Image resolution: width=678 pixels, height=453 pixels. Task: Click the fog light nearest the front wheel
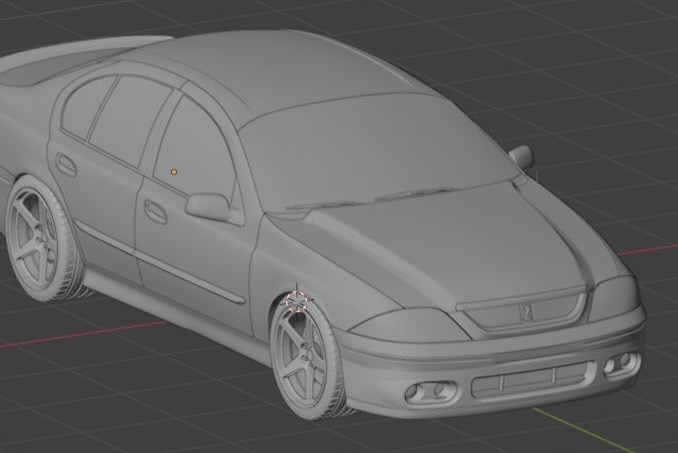click(x=428, y=393)
